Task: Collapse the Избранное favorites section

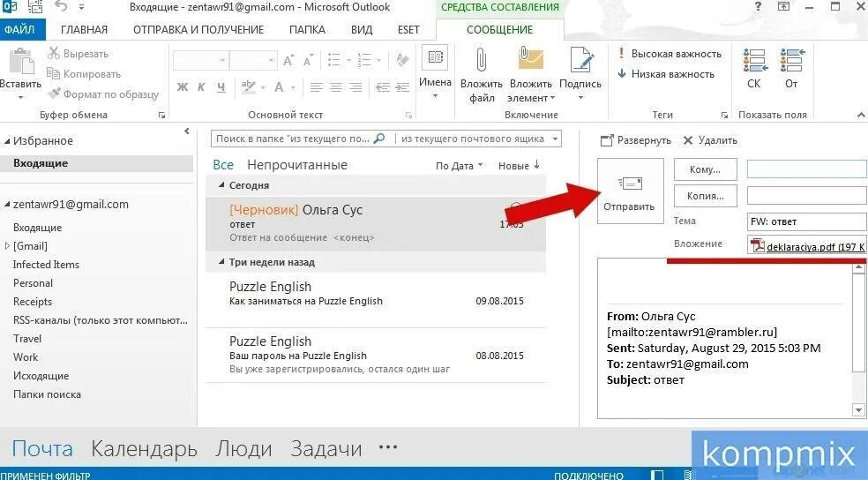Action: [7, 141]
